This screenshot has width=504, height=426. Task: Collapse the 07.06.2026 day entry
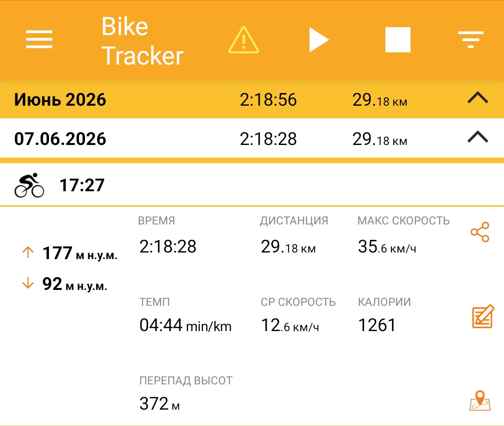point(478,137)
